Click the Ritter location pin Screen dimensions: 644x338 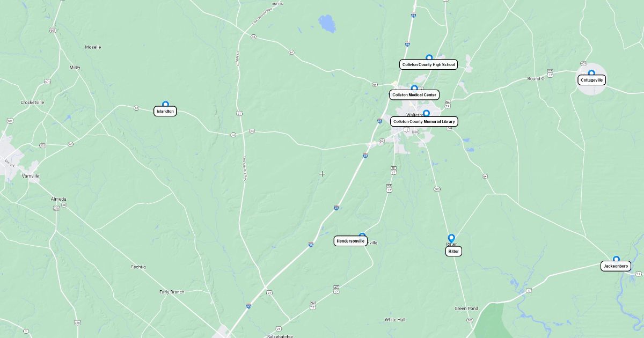tap(451, 238)
